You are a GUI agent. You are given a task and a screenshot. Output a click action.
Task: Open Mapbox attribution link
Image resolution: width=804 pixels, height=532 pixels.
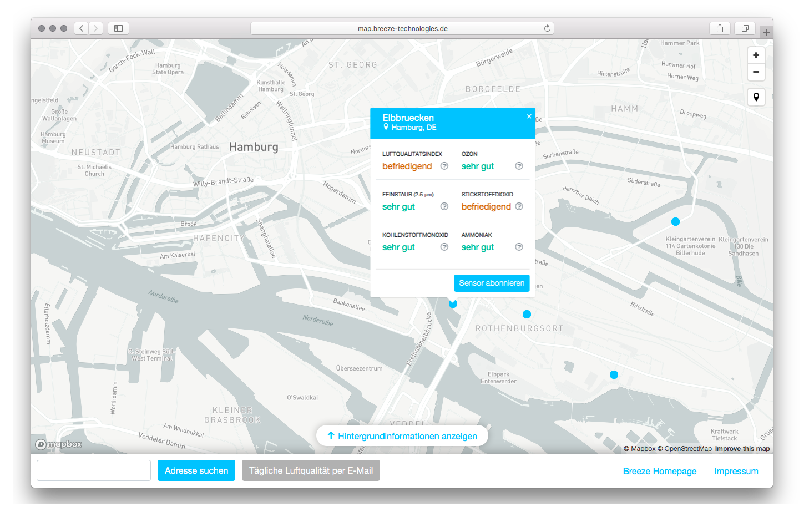640,449
